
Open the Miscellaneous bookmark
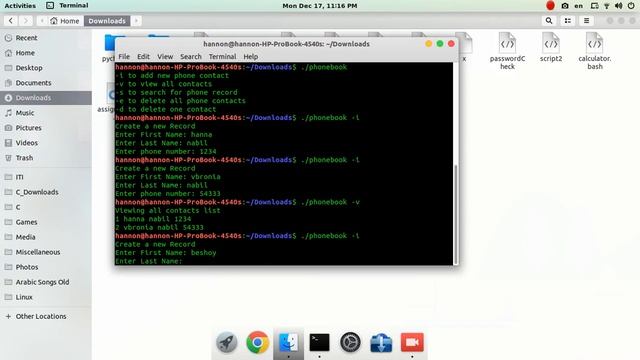pyautogui.click(x=46, y=252)
